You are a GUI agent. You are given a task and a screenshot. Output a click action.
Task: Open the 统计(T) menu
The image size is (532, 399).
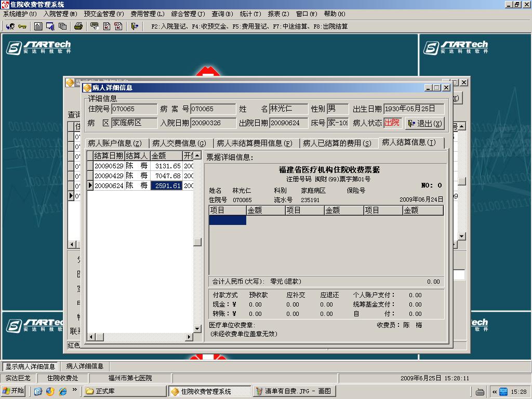tap(250, 14)
